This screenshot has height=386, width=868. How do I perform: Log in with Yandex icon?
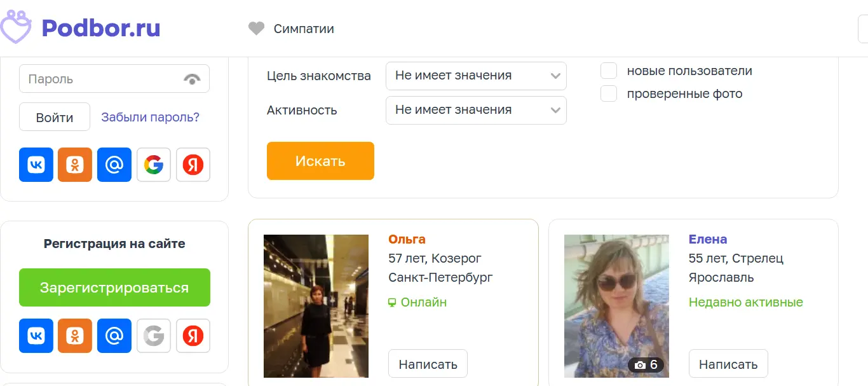[193, 165]
